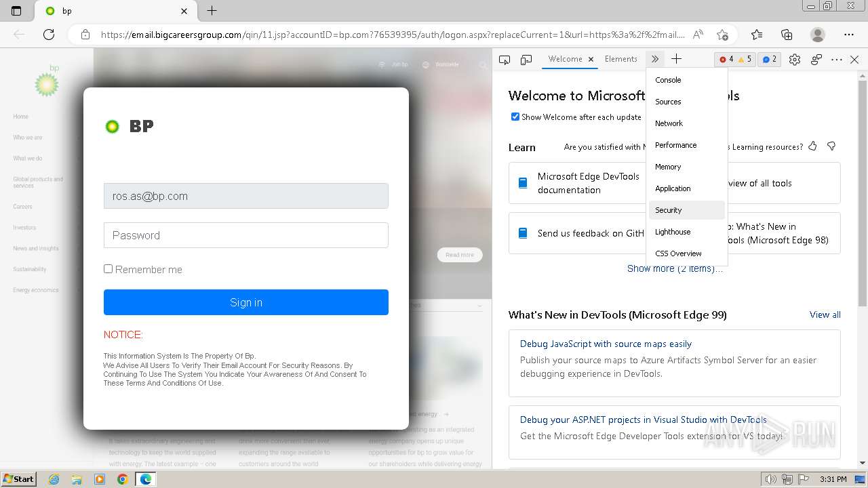Click the bp browser tab
The height and width of the screenshot is (488, 868).
115,11
